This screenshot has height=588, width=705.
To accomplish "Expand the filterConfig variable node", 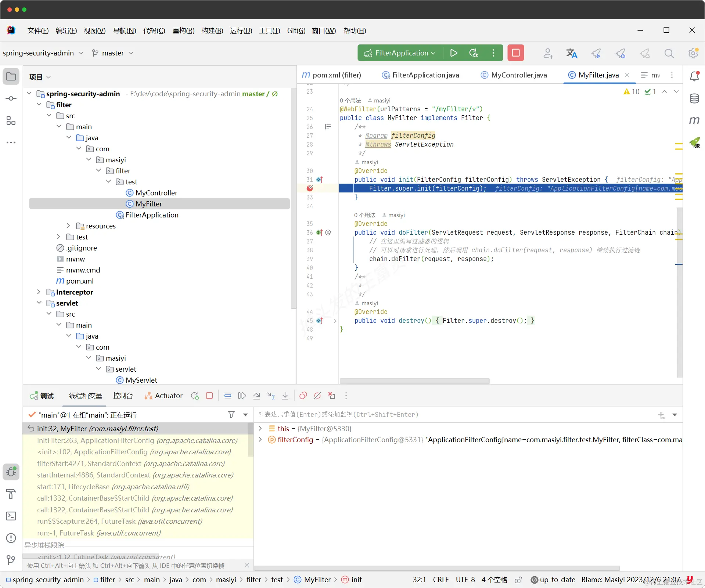I will coord(260,440).
